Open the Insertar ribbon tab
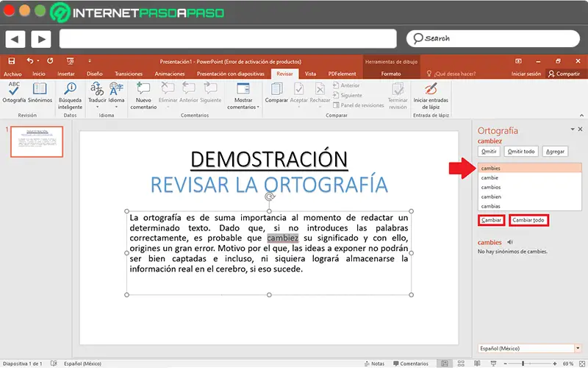The image size is (588, 368). [x=66, y=74]
